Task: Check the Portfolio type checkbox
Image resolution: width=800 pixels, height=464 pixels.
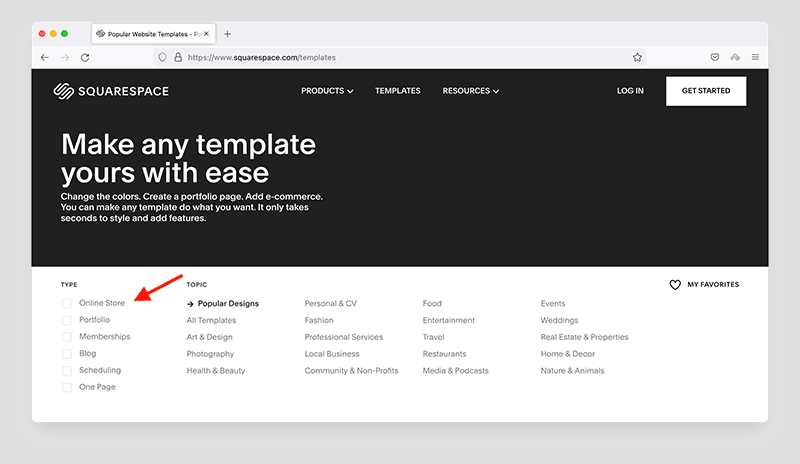Action: tap(67, 321)
